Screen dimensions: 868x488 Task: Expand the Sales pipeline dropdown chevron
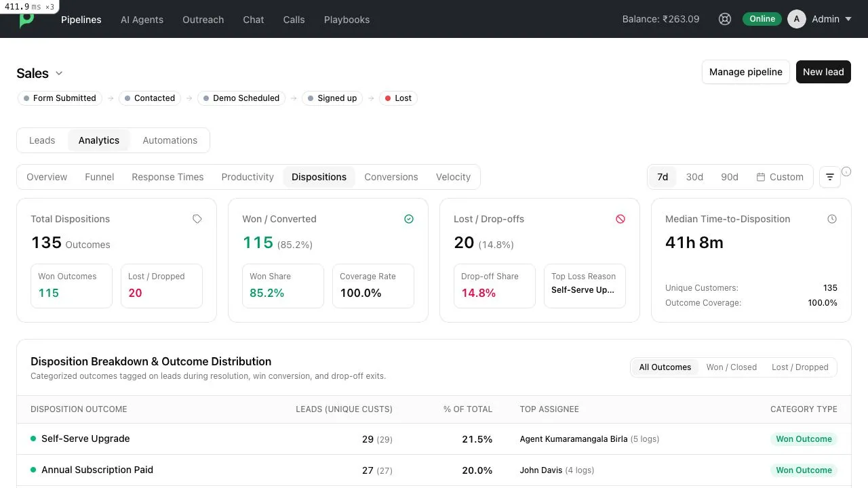point(59,73)
